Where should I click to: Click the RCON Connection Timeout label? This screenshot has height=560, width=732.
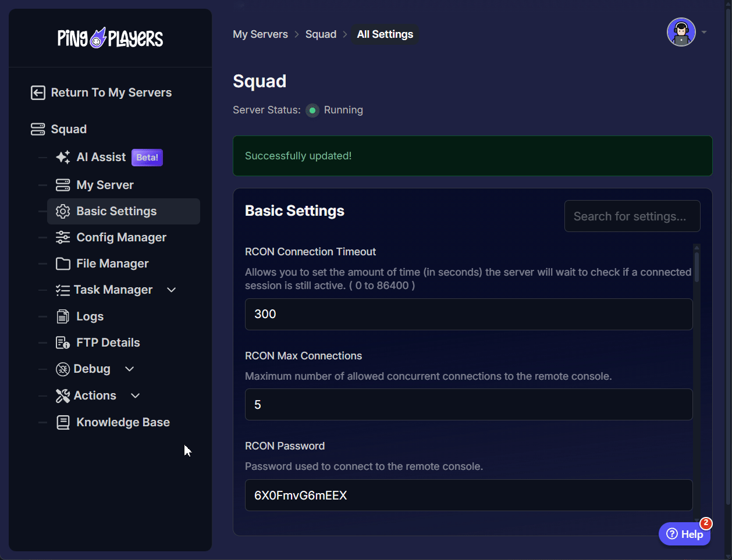pyautogui.click(x=310, y=252)
